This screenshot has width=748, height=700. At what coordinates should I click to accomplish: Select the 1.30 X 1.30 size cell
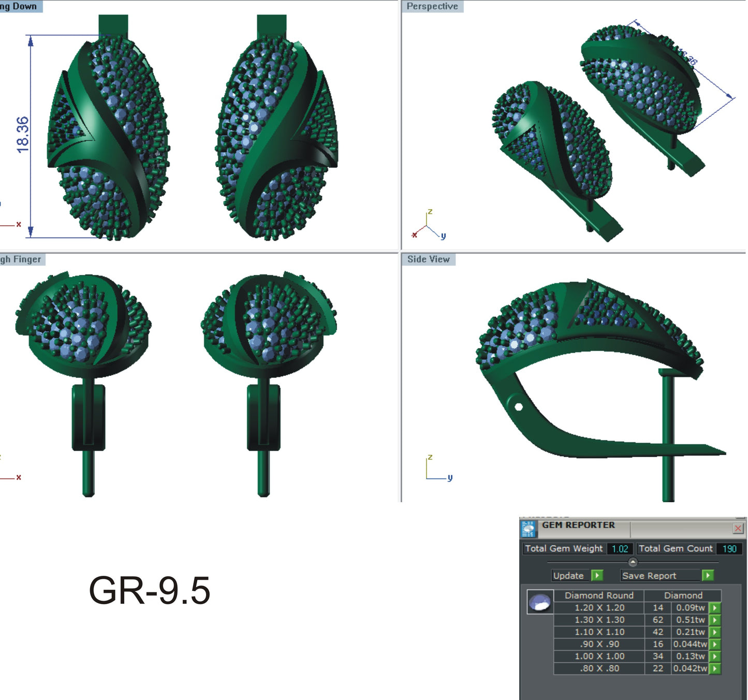tap(599, 620)
